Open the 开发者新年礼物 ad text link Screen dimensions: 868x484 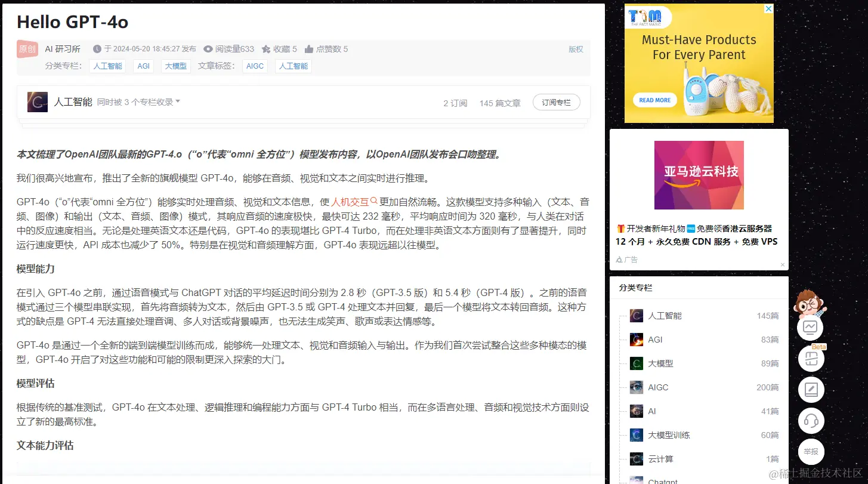[697, 235]
